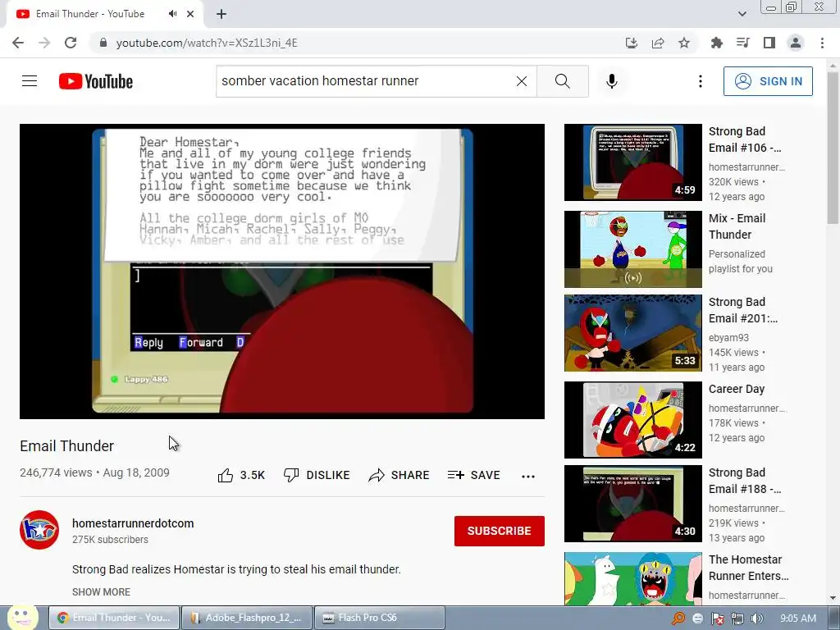Open volume control in system tray
This screenshot has width=840, height=630.
[756, 619]
